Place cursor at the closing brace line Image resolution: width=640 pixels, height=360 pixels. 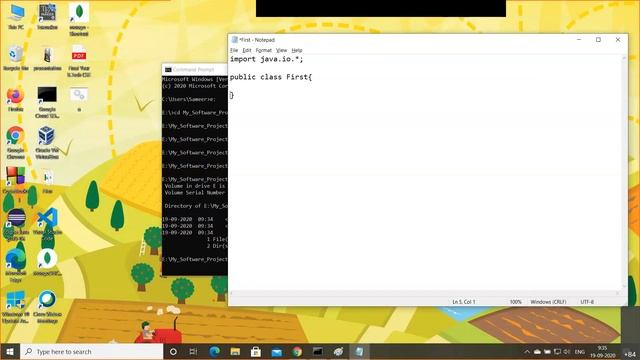pyautogui.click(x=232, y=95)
